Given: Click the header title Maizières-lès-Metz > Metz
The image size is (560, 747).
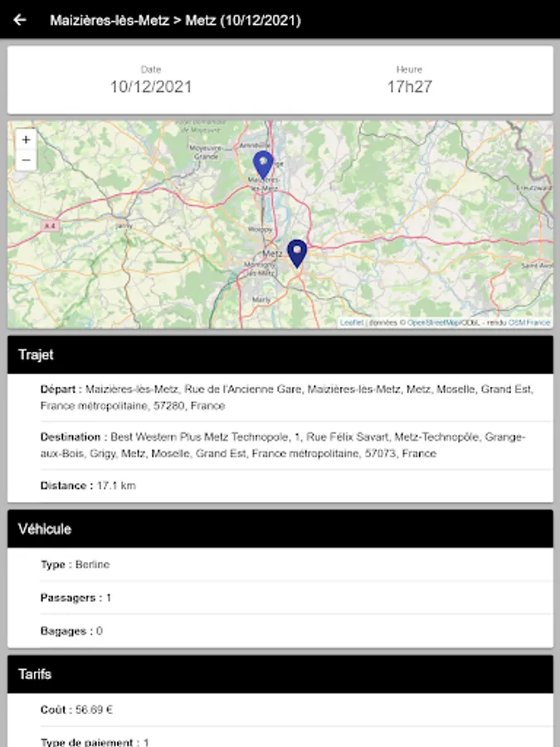Looking at the screenshot, I should [x=175, y=21].
